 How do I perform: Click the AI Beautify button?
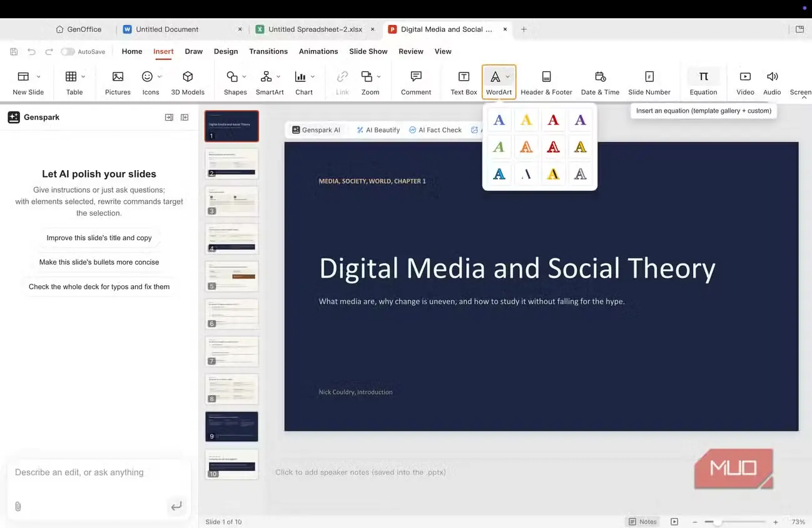pos(378,130)
